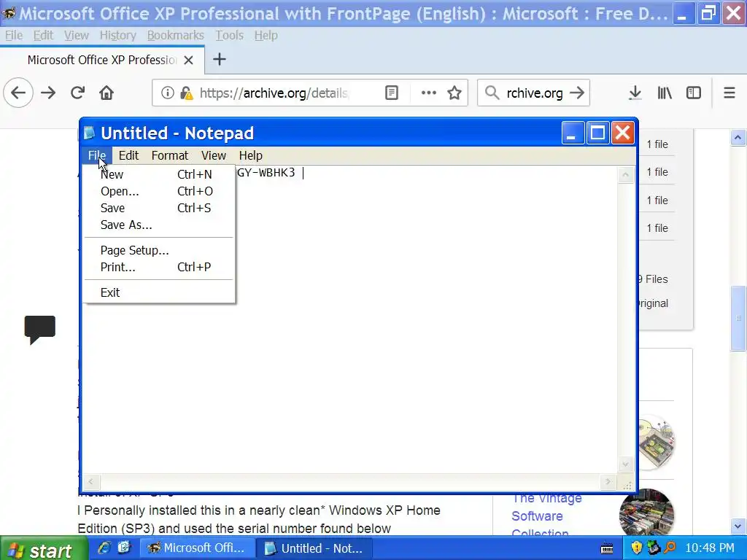Choose Print... from the File menu
This screenshot has height=560, width=747.
(x=158, y=267)
